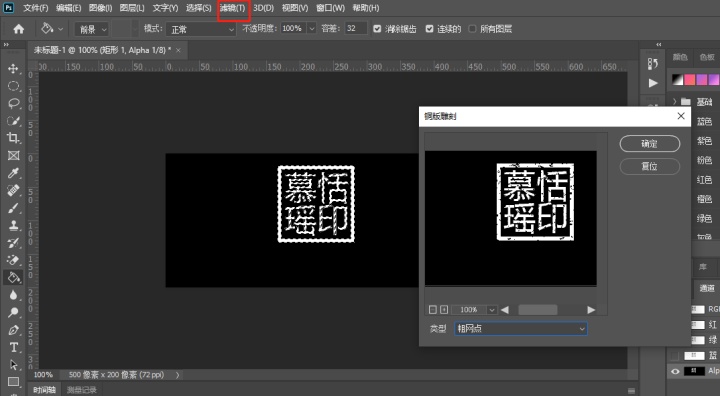Expand the 基础 swatch group chevron

tap(675, 102)
